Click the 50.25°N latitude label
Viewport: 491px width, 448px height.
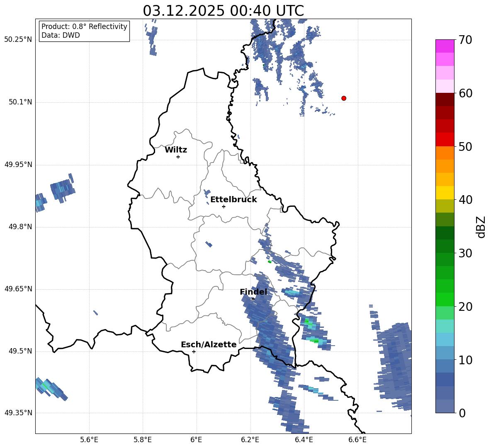[x=18, y=40]
